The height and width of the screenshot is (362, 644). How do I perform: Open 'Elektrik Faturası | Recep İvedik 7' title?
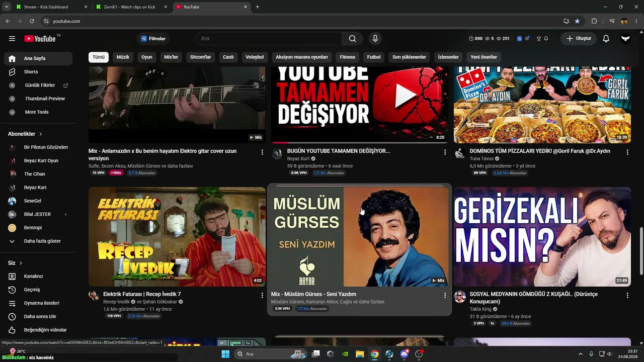pos(142,294)
